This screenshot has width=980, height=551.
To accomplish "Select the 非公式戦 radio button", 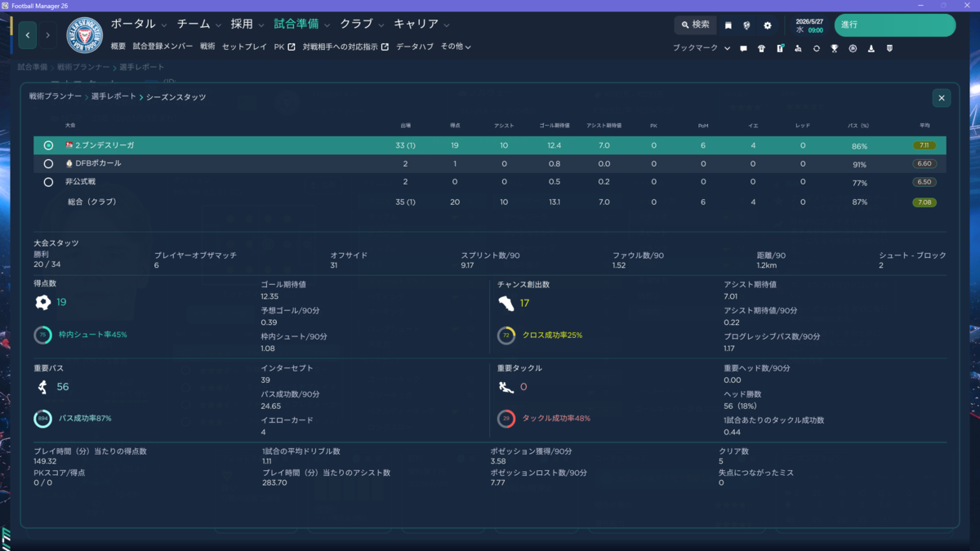I will (x=48, y=182).
